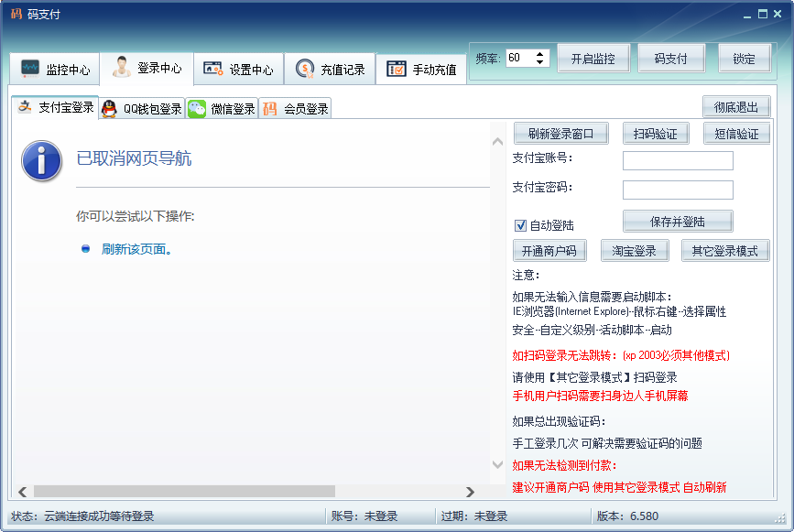794x532 pixels.
Task: Select the 会员登录 tab
Action: click(x=295, y=108)
